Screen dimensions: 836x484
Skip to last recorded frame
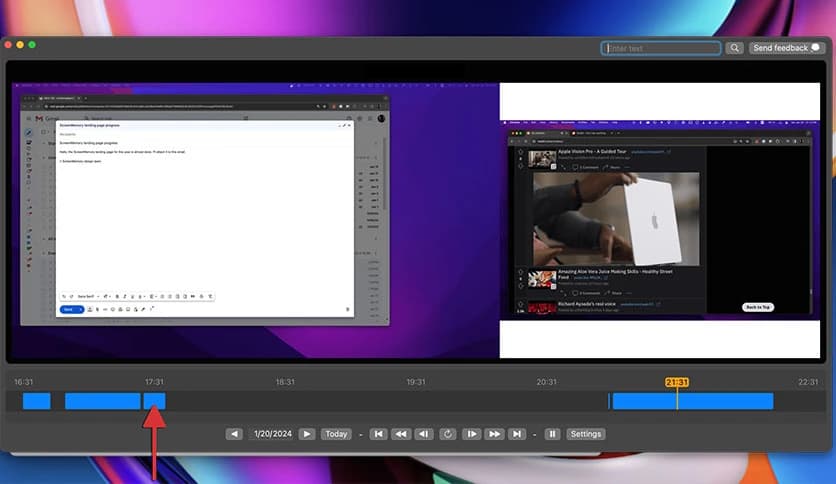pyautogui.click(x=517, y=434)
